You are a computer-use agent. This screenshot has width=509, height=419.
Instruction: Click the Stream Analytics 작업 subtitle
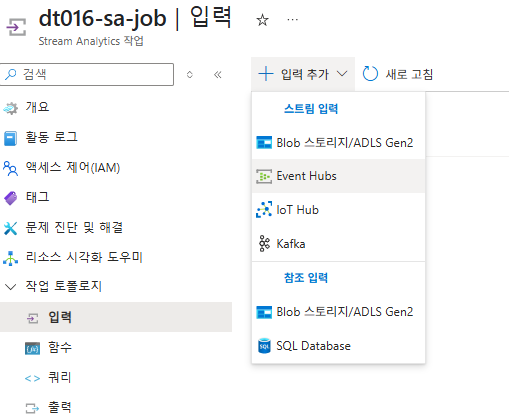[x=91, y=41]
